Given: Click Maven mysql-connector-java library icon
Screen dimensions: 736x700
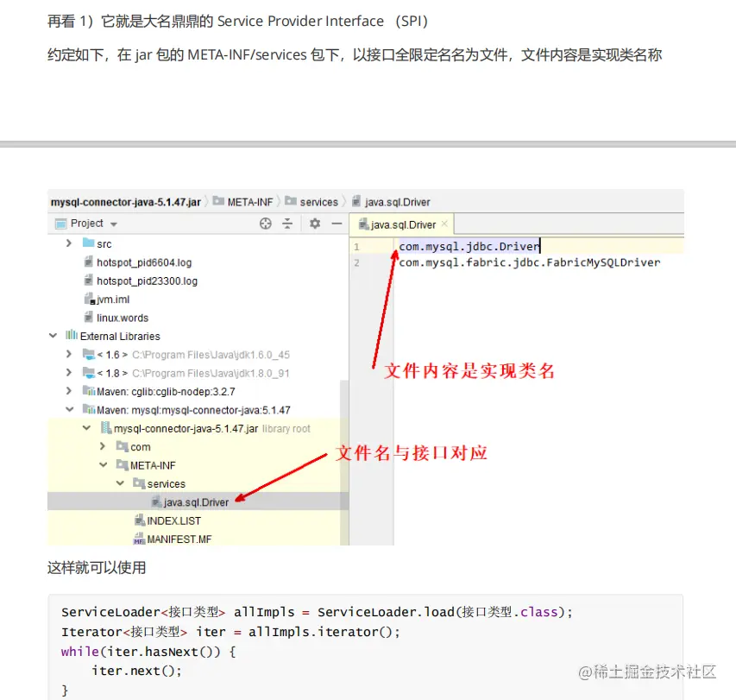Looking at the screenshot, I should (x=88, y=409).
